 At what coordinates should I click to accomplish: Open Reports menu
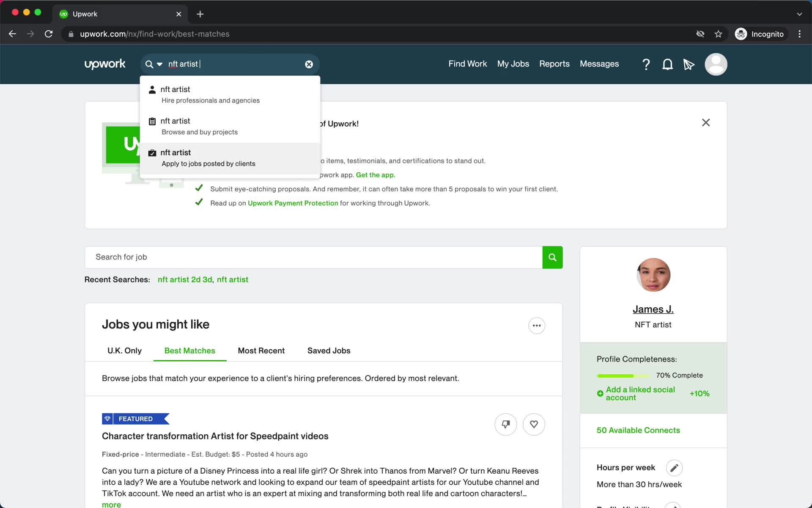(554, 64)
